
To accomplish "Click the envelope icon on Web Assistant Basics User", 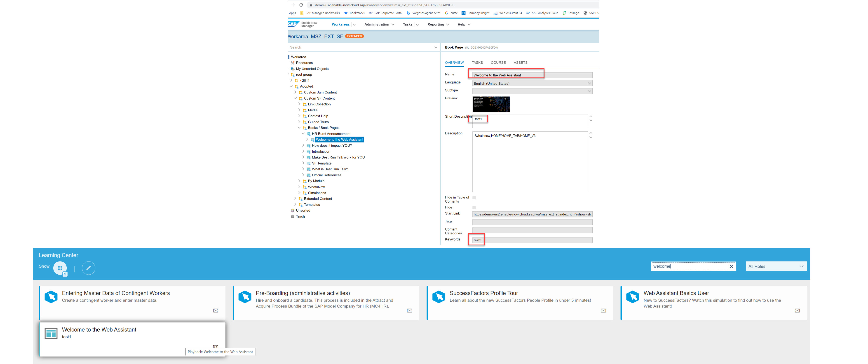I will pos(797,310).
